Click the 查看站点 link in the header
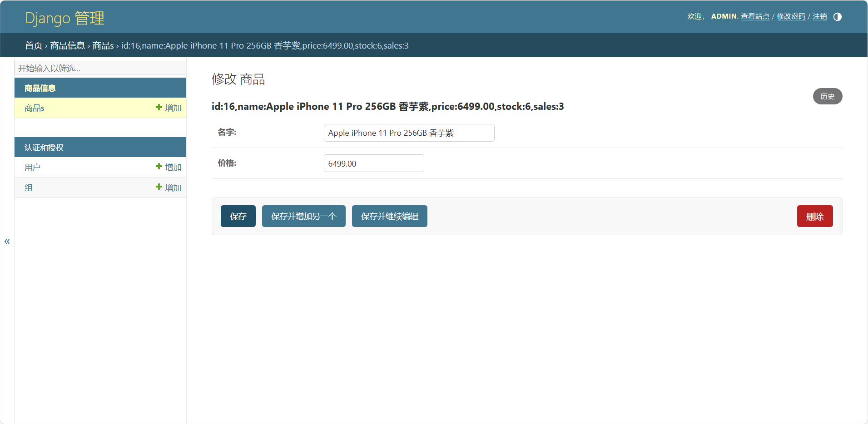Viewport: 868px width, 424px height. 755,16
